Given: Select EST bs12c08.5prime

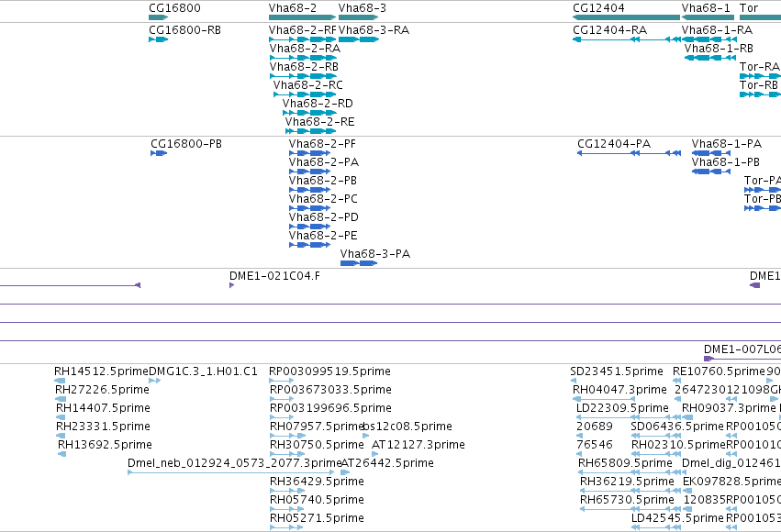Looking at the screenshot, I should click(x=407, y=427).
